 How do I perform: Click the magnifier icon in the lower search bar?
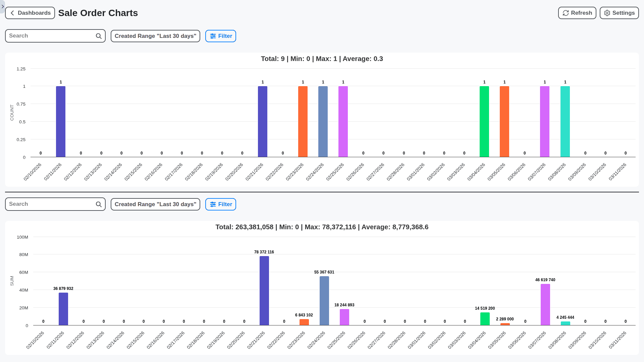98,204
